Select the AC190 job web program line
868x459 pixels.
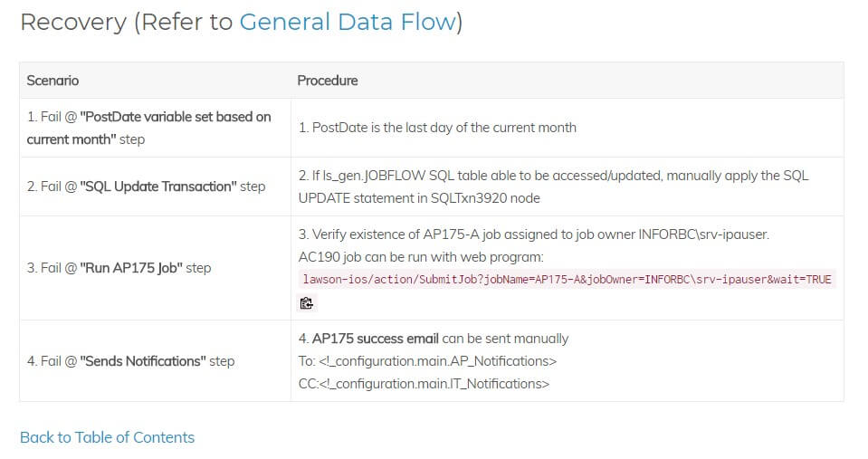[421, 257]
